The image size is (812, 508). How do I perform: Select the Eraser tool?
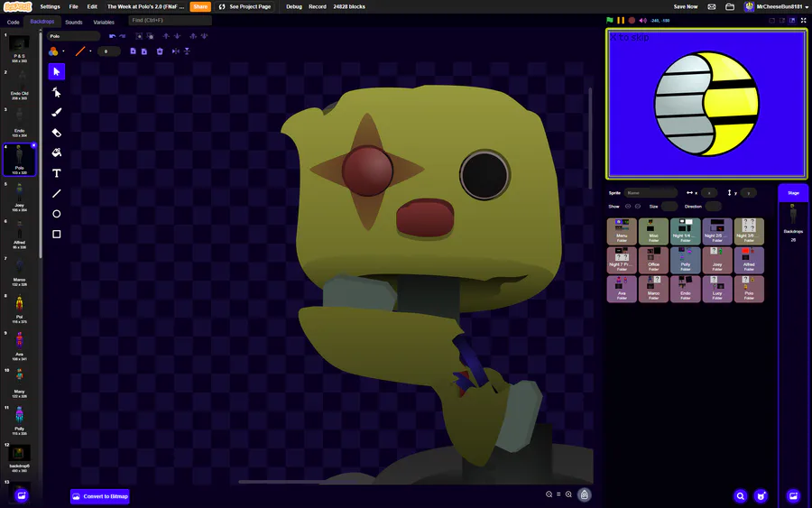(x=57, y=133)
